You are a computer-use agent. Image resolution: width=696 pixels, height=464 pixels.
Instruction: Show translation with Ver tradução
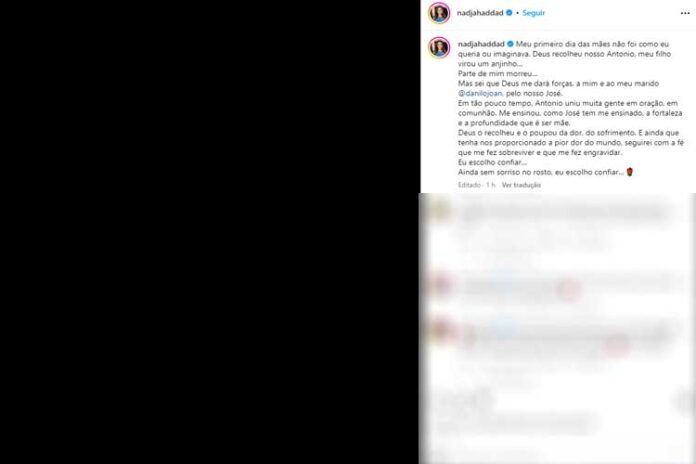coord(521,185)
